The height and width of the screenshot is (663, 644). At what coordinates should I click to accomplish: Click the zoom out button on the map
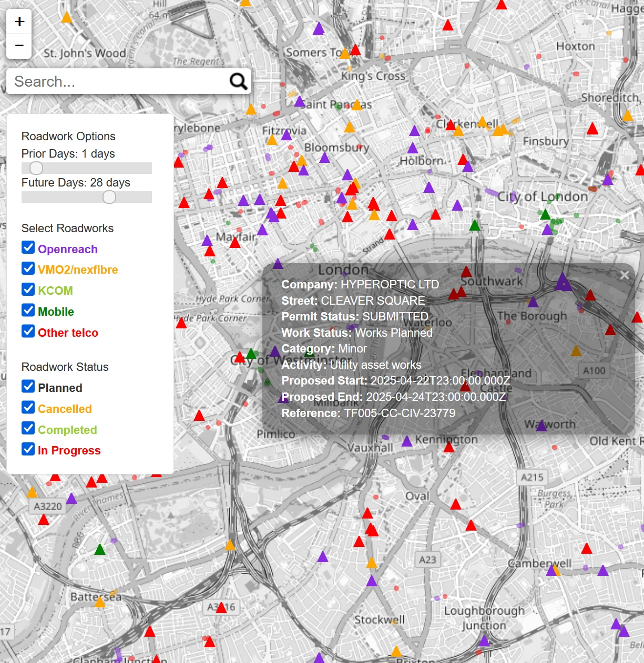tap(19, 46)
